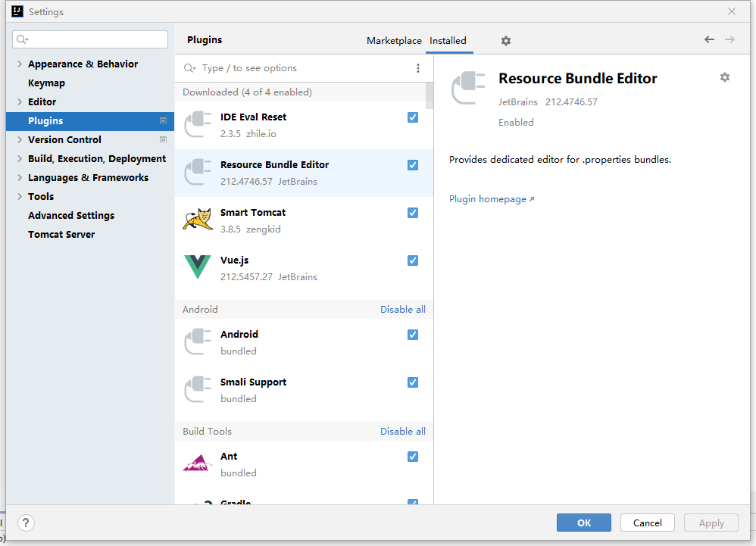Expand the Version Control node arrow

click(20, 140)
